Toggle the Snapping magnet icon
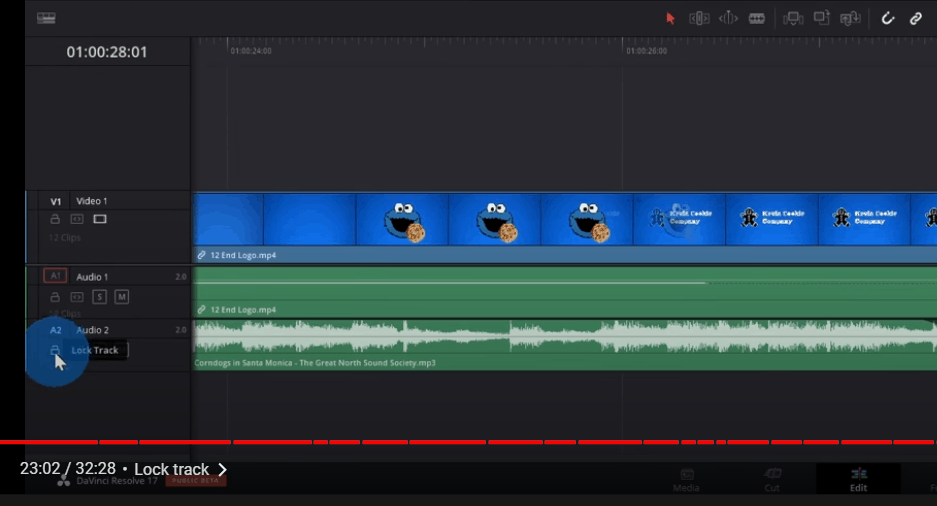Image resolution: width=937 pixels, height=506 pixels. click(x=887, y=19)
